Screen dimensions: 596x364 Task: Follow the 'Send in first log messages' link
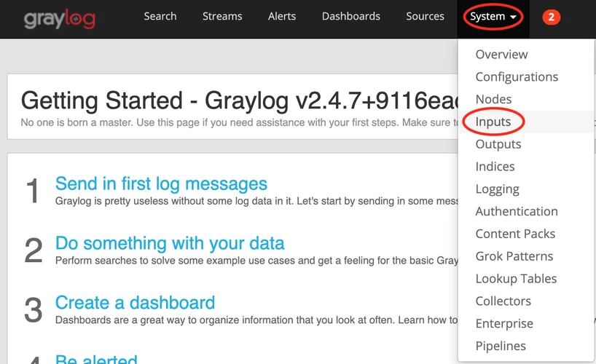161,184
